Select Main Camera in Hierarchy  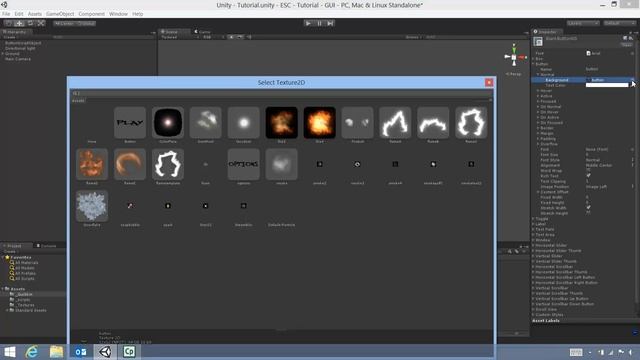18,59
